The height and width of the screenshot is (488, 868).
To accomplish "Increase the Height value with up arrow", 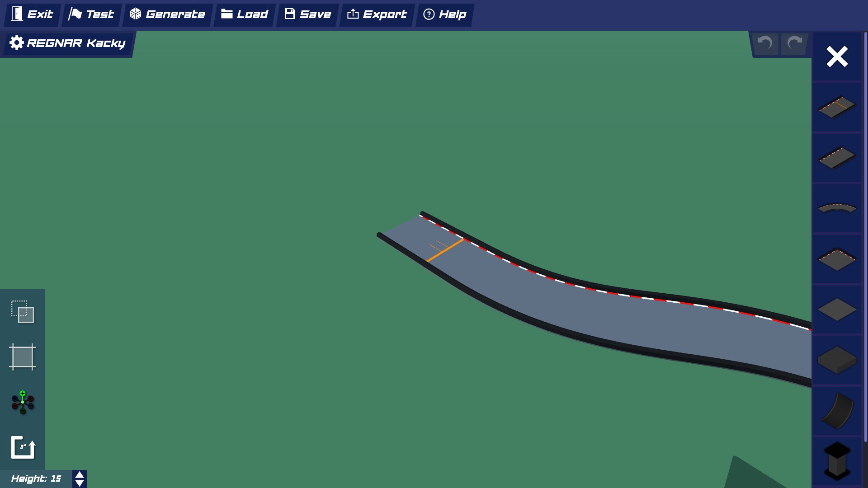I will (x=80, y=475).
